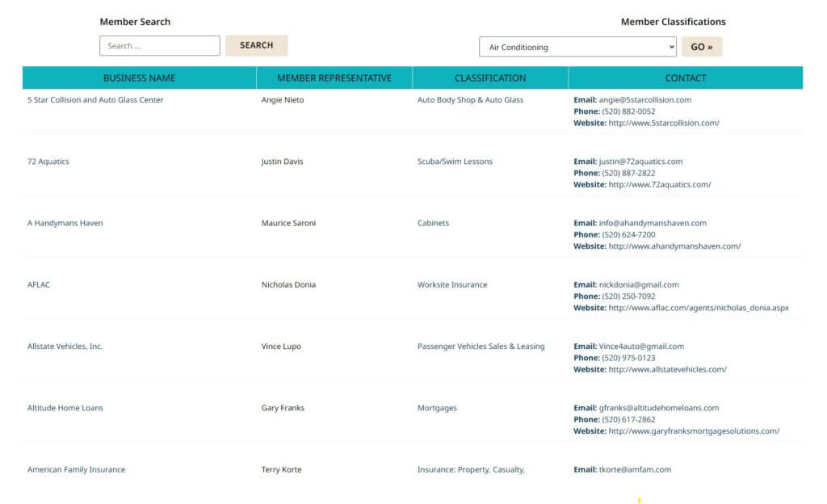
Task: Visit the garyfranksmortgagesolutions.com link
Action: pos(694,431)
